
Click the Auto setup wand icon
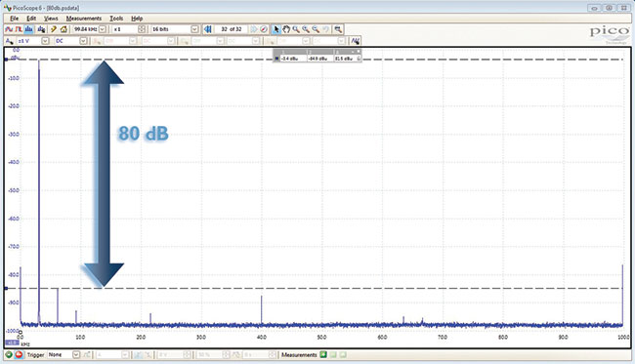[54, 29]
